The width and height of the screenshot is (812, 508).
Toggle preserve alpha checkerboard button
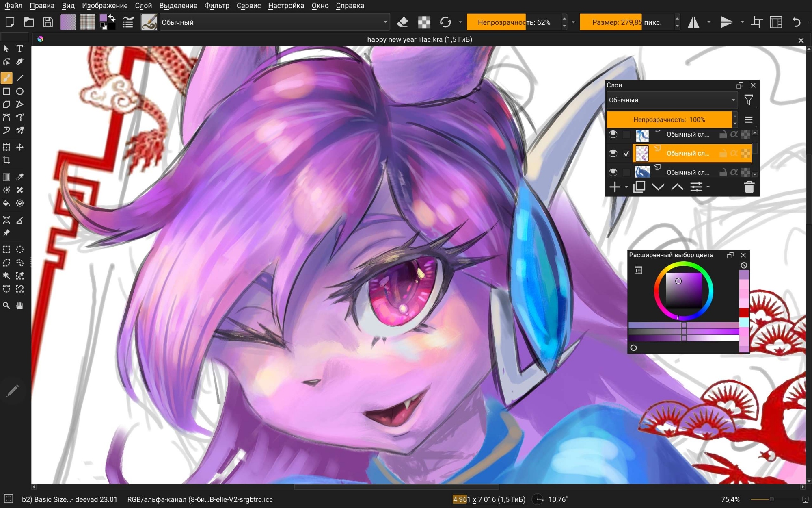[x=424, y=22]
